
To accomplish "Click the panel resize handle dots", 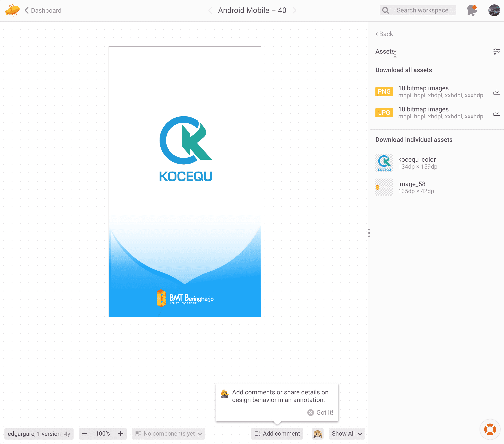I will pos(369,233).
